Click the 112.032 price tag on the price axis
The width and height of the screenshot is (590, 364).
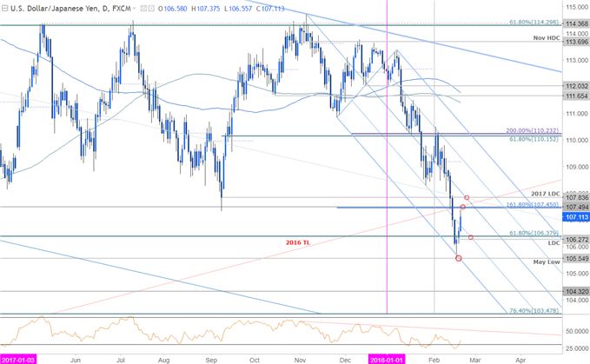click(x=576, y=86)
